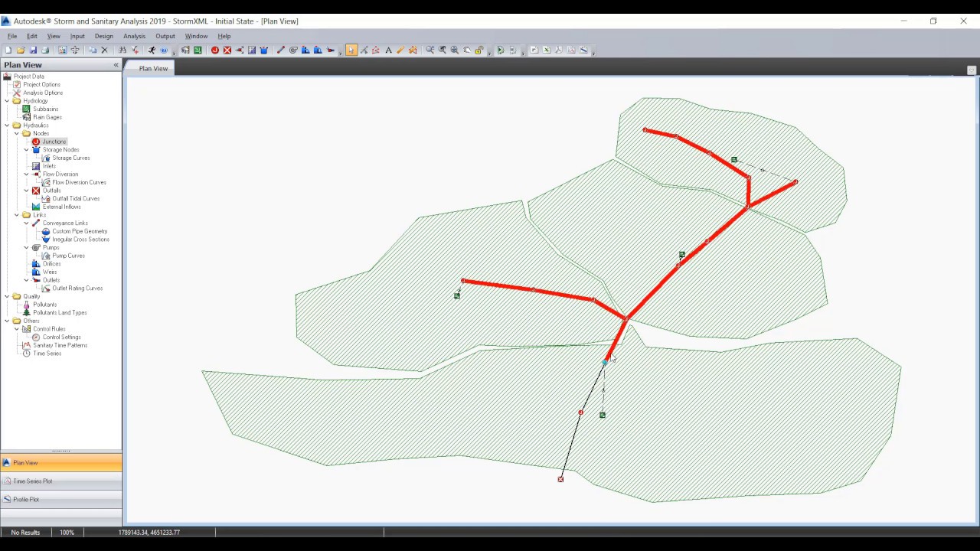Viewport: 980px width, 551px height.
Task: Select the Orifice tool in the toolbar
Action: pyautogui.click(x=305, y=51)
